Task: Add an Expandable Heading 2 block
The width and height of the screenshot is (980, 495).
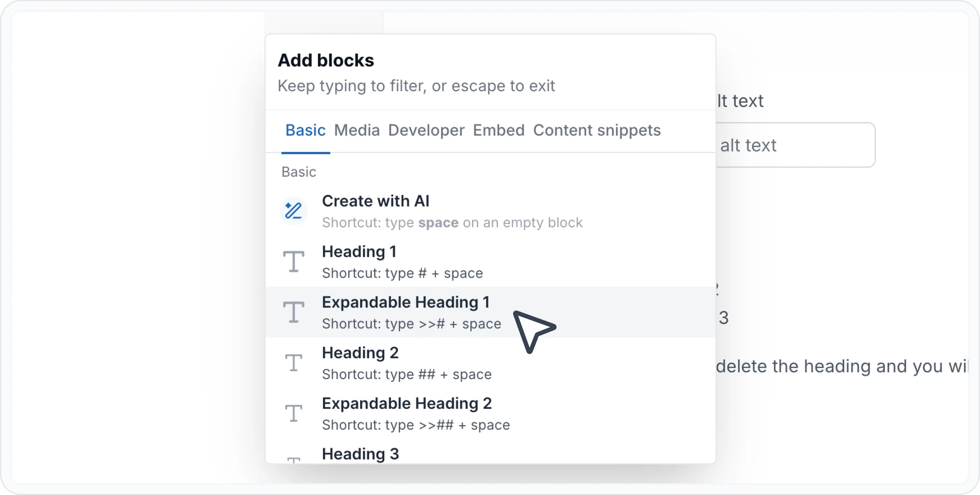Action: click(x=490, y=413)
